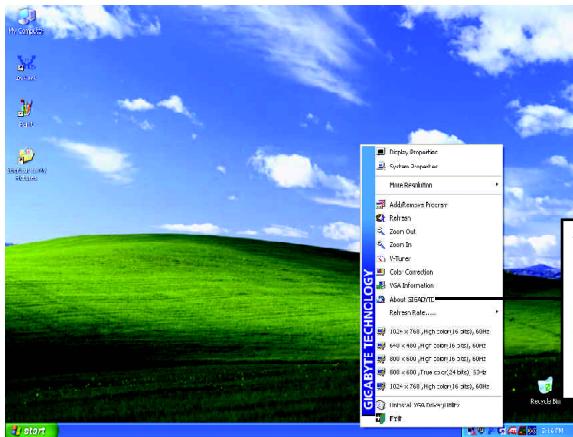
Task: Choose Refresh in the GIGABYTE menu
Action: (x=439, y=218)
